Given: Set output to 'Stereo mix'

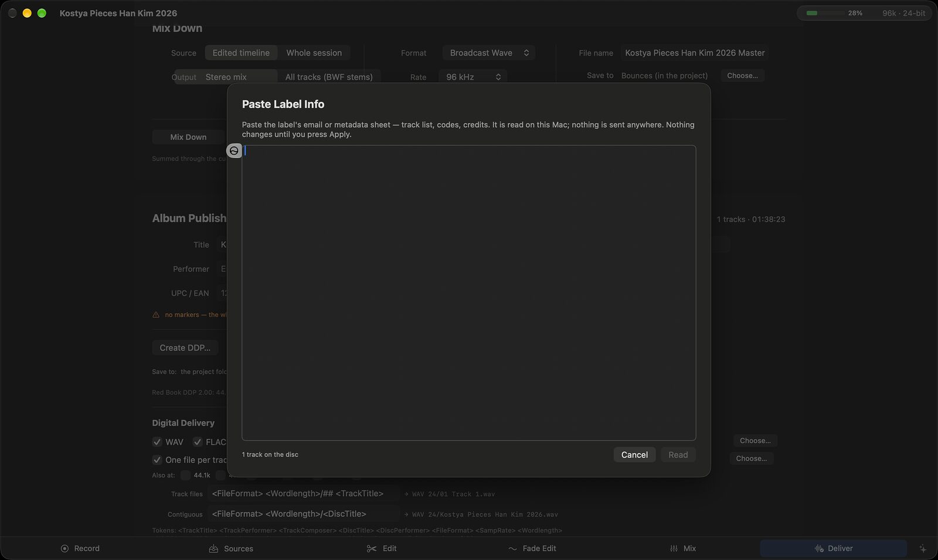Looking at the screenshot, I should pos(226,77).
